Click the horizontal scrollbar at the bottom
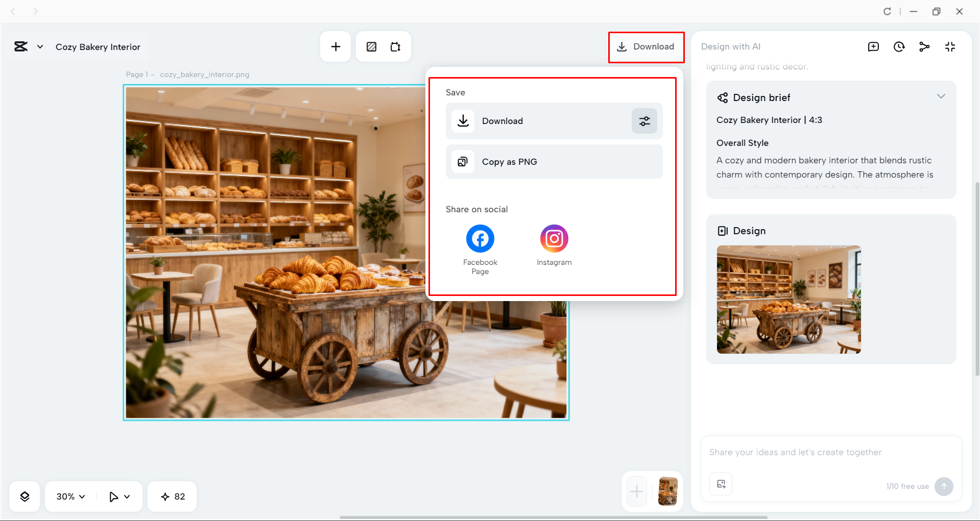Viewport: 980px width, 521px height. (553, 517)
